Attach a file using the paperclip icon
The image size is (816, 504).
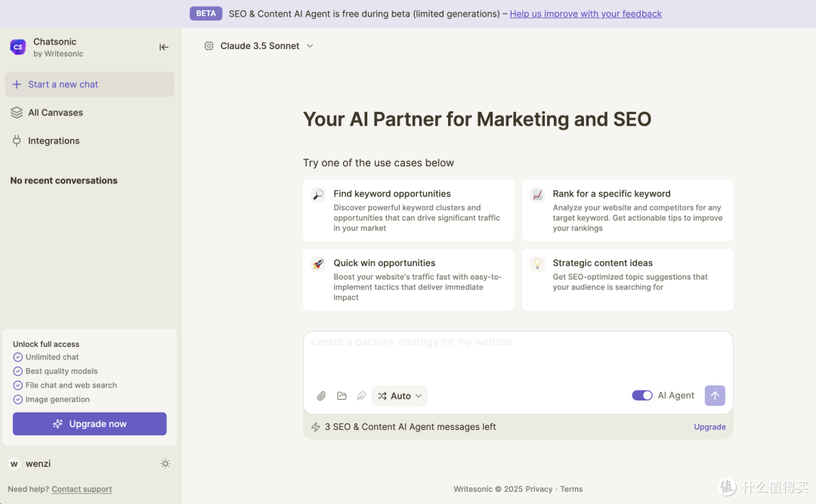322,396
